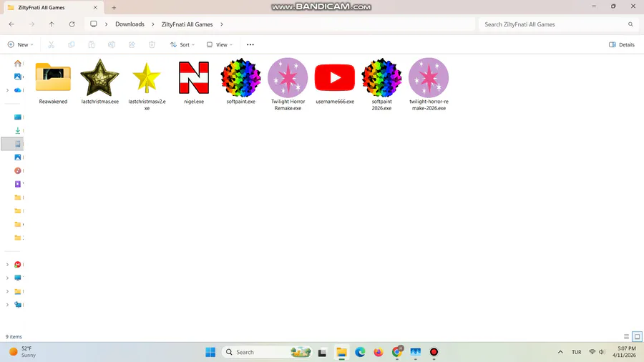Viewport: 644px width, 362px height.
Task: Select nigel.exe red N icon
Action: (194, 77)
